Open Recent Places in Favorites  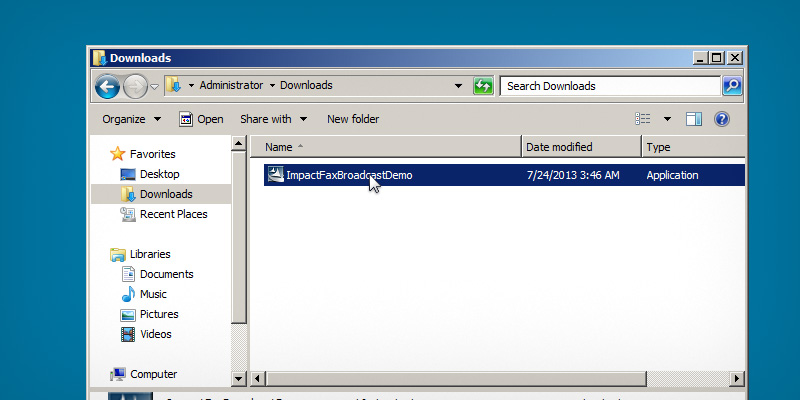point(173,214)
